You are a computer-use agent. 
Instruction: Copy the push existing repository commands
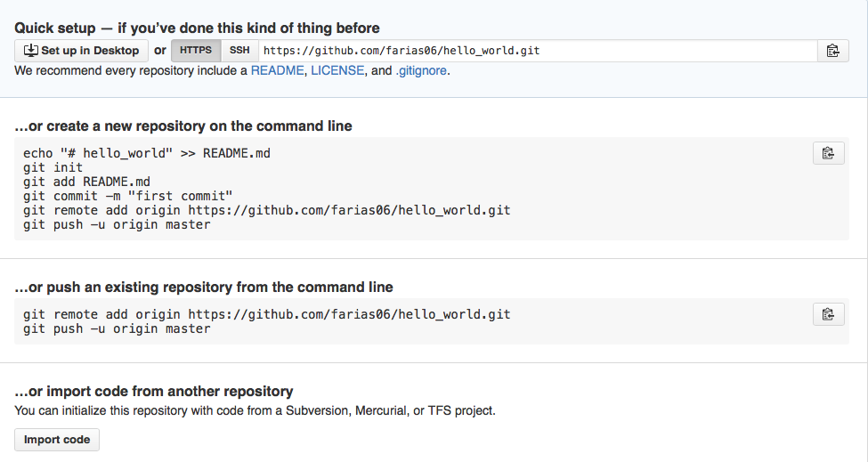pos(828,313)
